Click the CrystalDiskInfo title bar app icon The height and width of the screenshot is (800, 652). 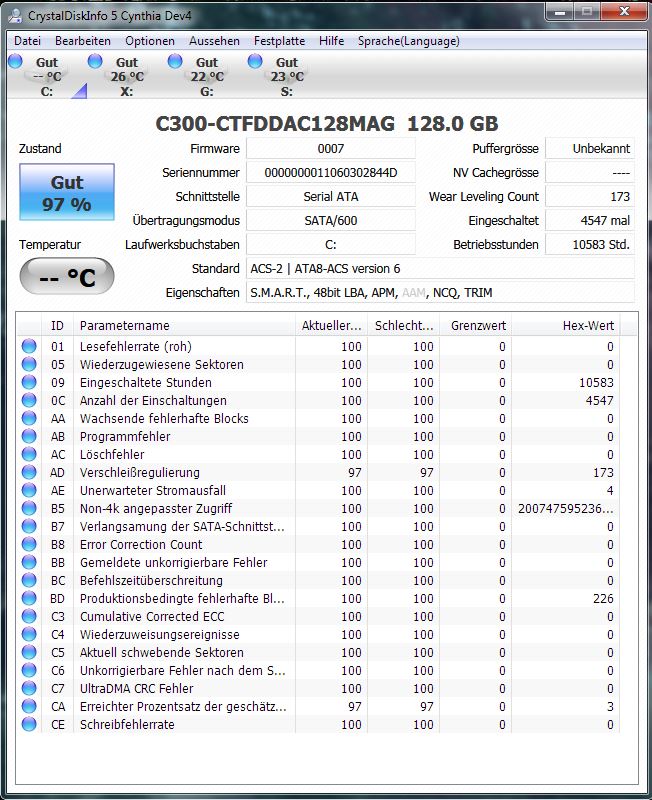(15, 15)
